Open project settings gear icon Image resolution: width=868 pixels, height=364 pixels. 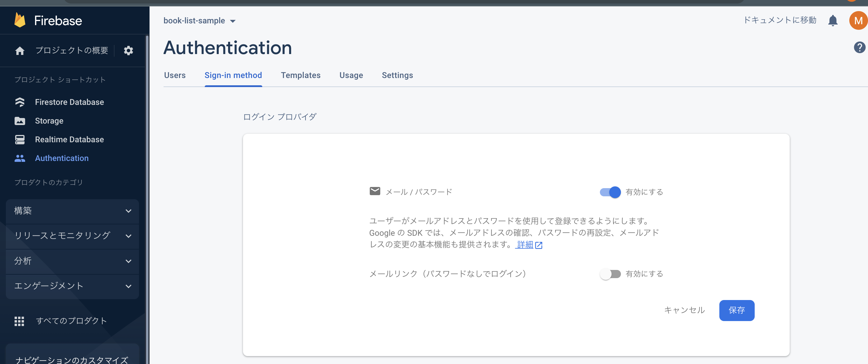point(129,51)
